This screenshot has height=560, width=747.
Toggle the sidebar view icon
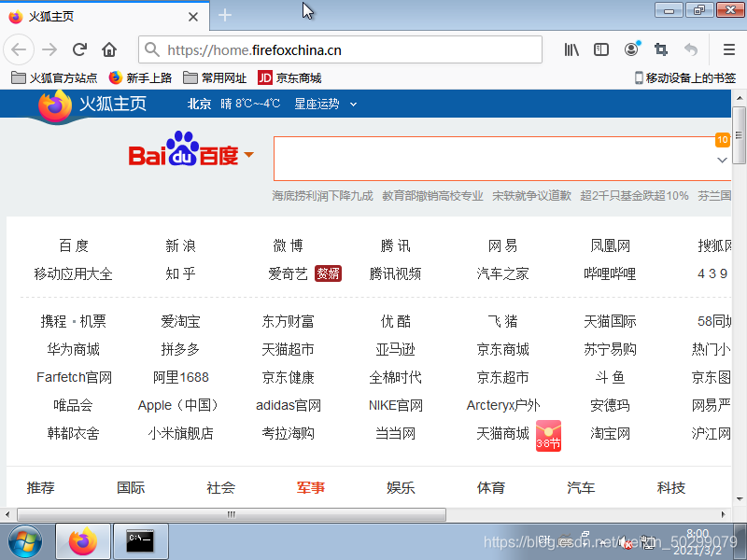click(600, 49)
